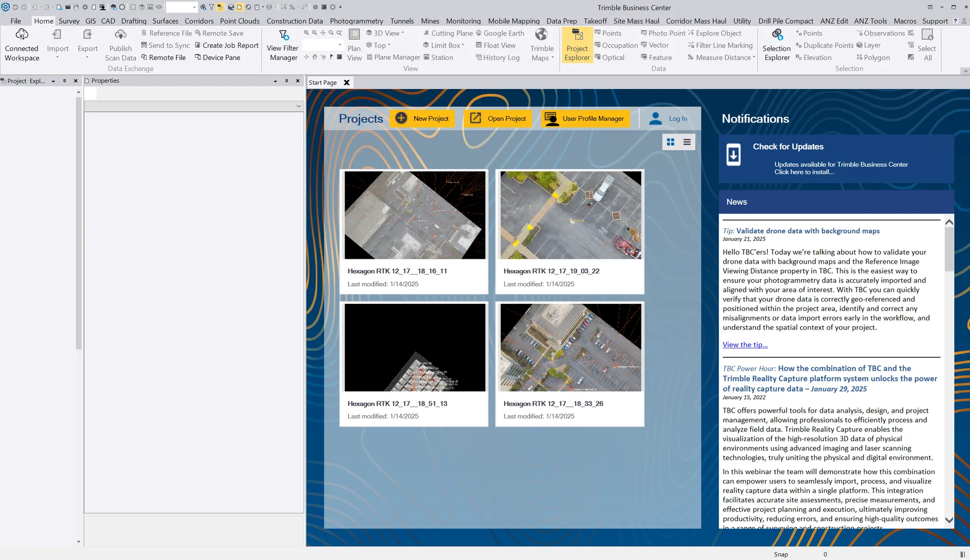Click the Log In link

[x=678, y=119]
